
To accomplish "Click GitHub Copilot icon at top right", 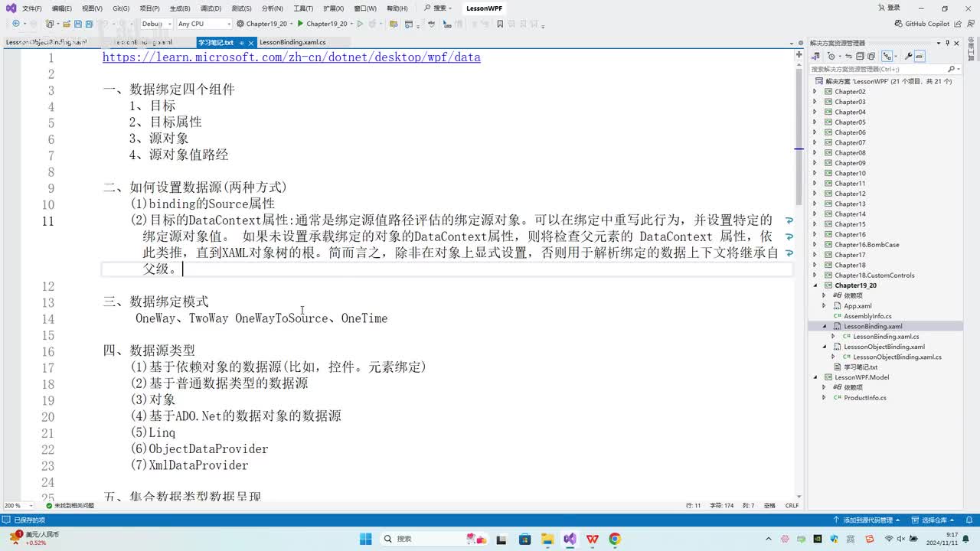I will [922, 24].
